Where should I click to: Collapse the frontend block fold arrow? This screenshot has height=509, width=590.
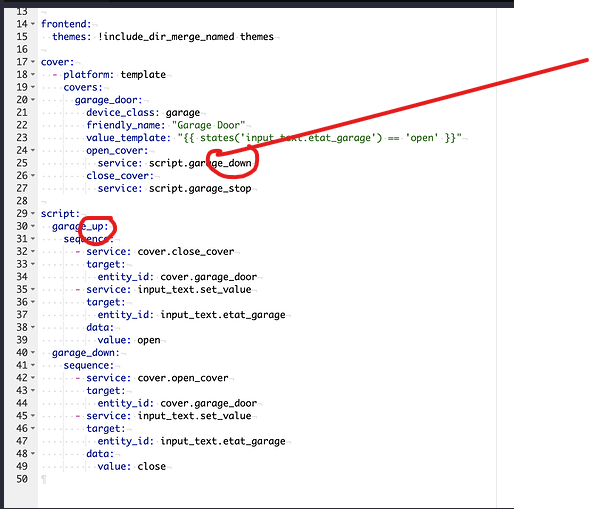tap(33, 24)
